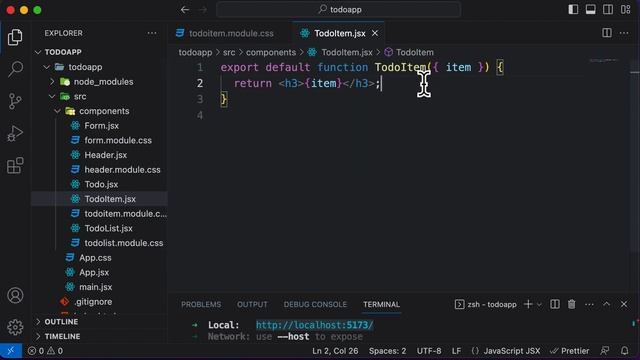Collapse the TODOAPP root section
Screen dimensions: 640x360
coord(99,52)
